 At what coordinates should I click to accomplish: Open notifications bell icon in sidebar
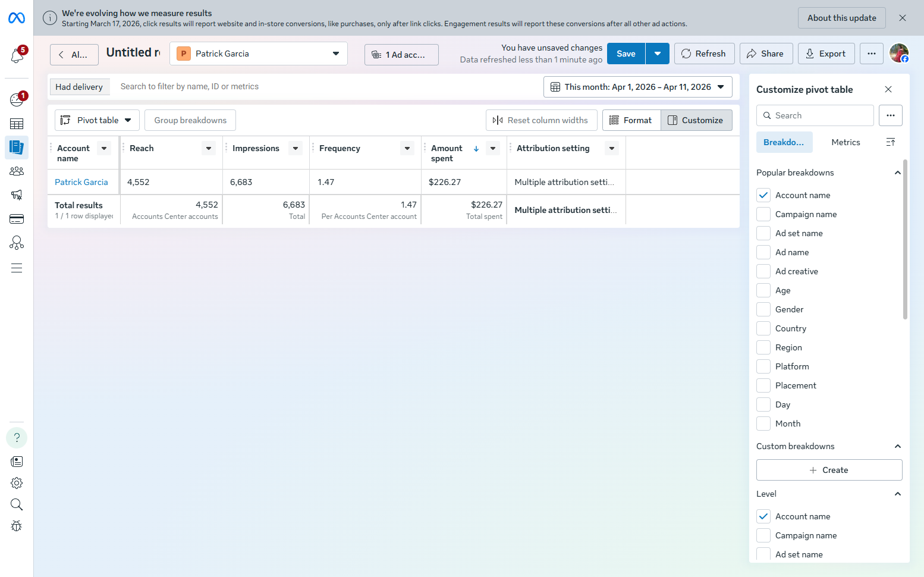pos(17,56)
